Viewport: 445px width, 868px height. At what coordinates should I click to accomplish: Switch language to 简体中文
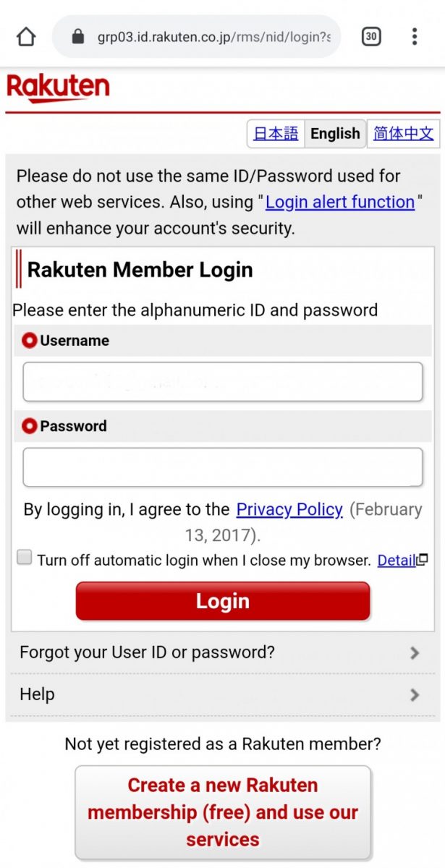click(x=403, y=134)
